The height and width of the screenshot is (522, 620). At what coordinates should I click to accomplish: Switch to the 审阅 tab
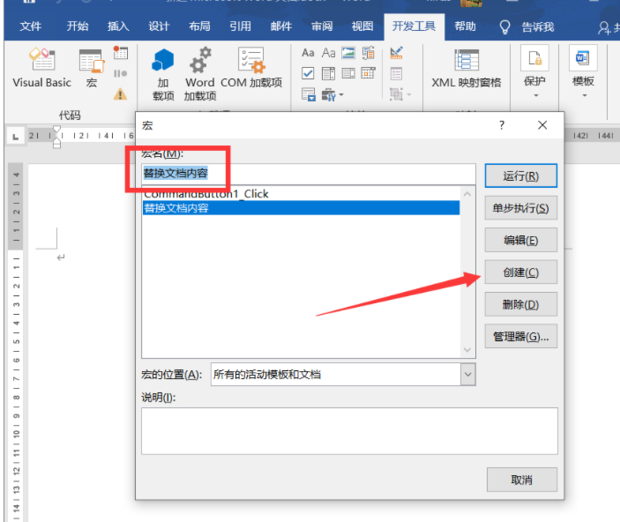(x=322, y=26)
